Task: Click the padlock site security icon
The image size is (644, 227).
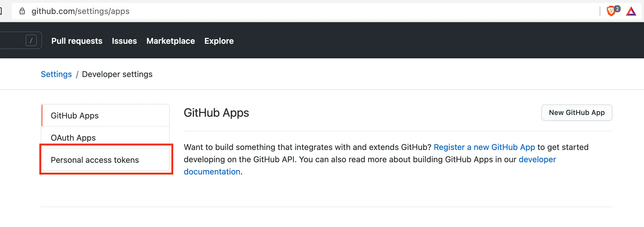Action: [22, 11]
